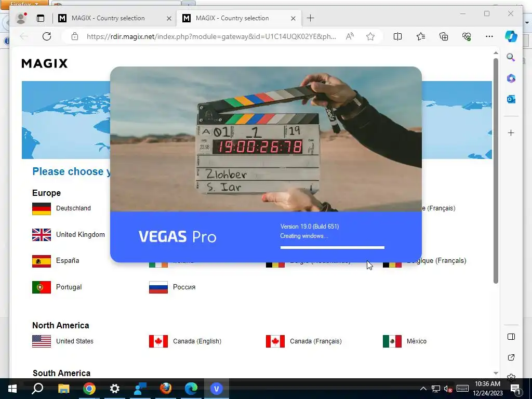Image resolution: width=532 pixels, height=399 pixels.
Task: Select Deutschland country link
Action: [73, 208]
